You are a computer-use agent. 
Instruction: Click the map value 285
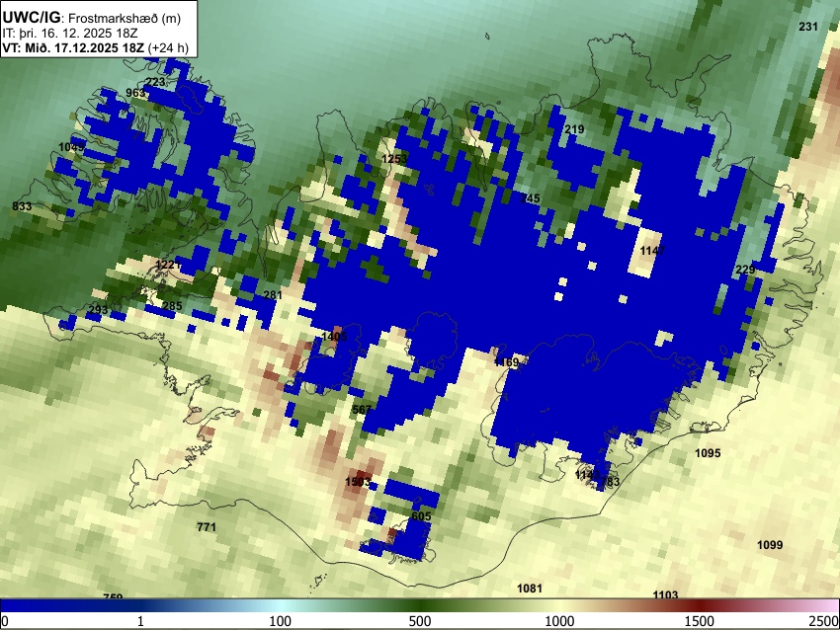point(172,306)
